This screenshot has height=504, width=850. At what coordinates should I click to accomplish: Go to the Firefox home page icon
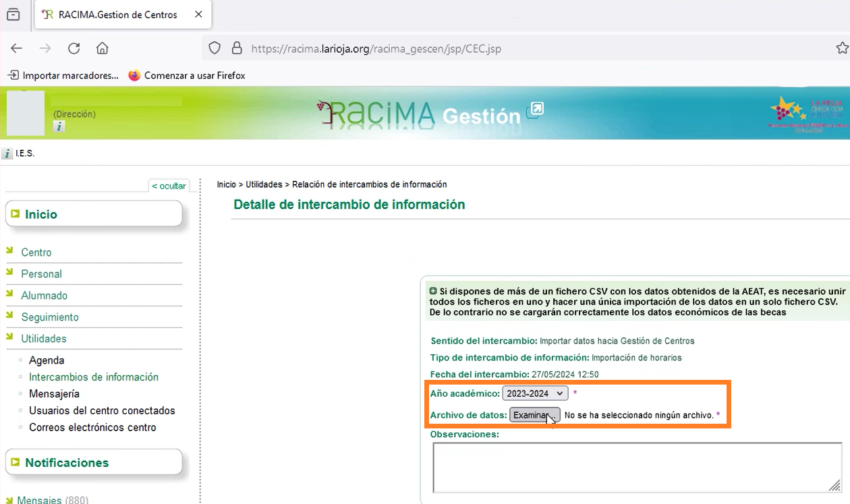(x=103, y=49)
